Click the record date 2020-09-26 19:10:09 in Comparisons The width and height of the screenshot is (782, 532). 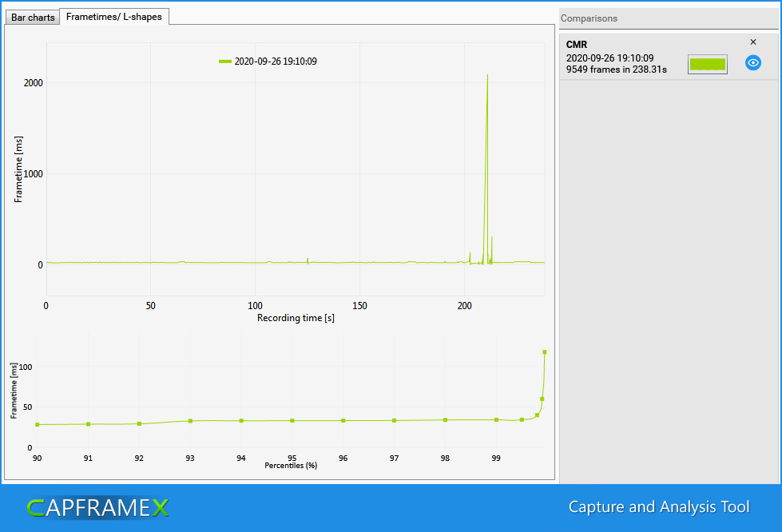pos(610,58)
